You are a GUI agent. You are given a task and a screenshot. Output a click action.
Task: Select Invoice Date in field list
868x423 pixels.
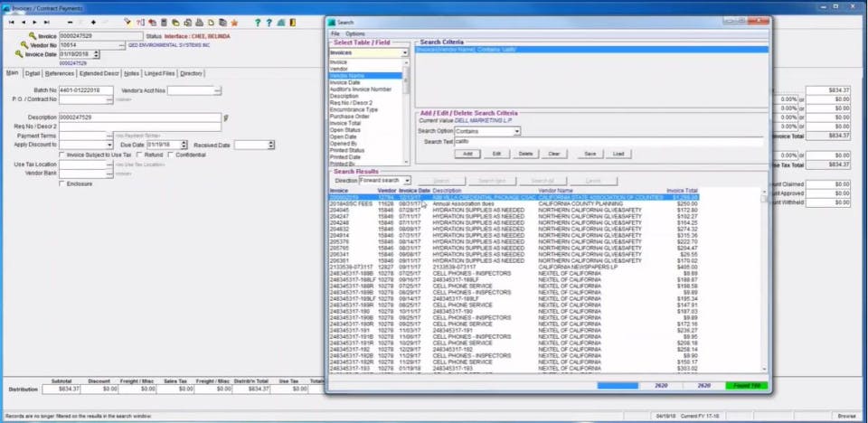coord(344,82)
